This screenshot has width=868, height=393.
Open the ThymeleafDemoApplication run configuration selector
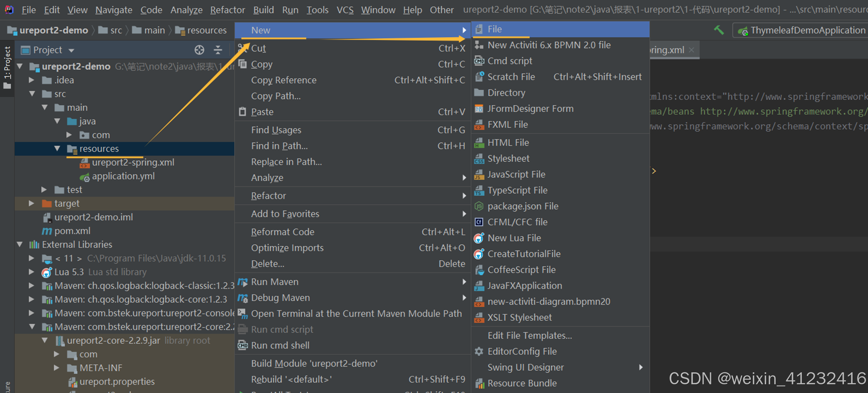(801, 30)
